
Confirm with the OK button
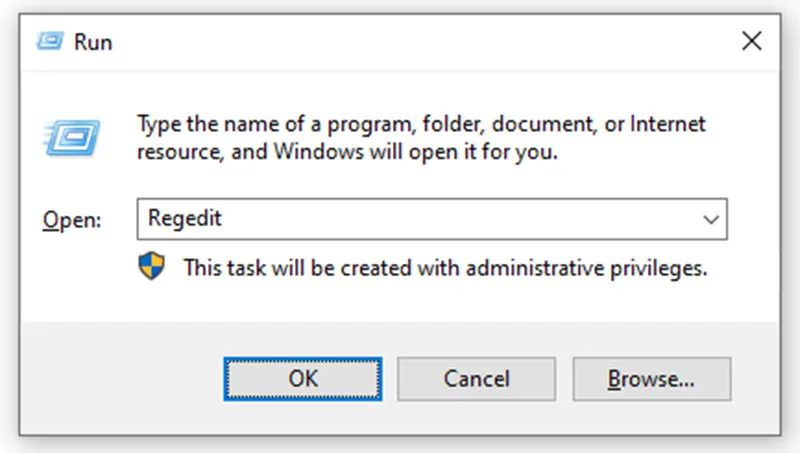coord(303,379)
